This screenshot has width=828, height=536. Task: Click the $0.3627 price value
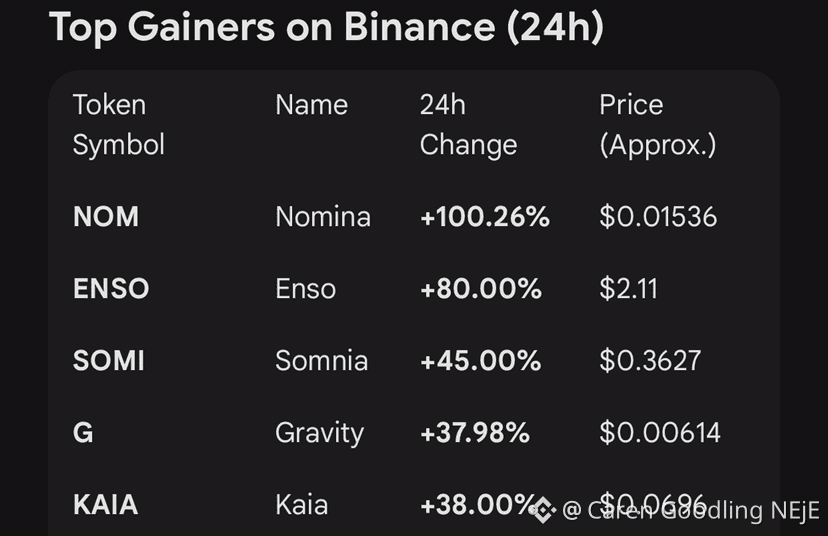click(650, 361)
